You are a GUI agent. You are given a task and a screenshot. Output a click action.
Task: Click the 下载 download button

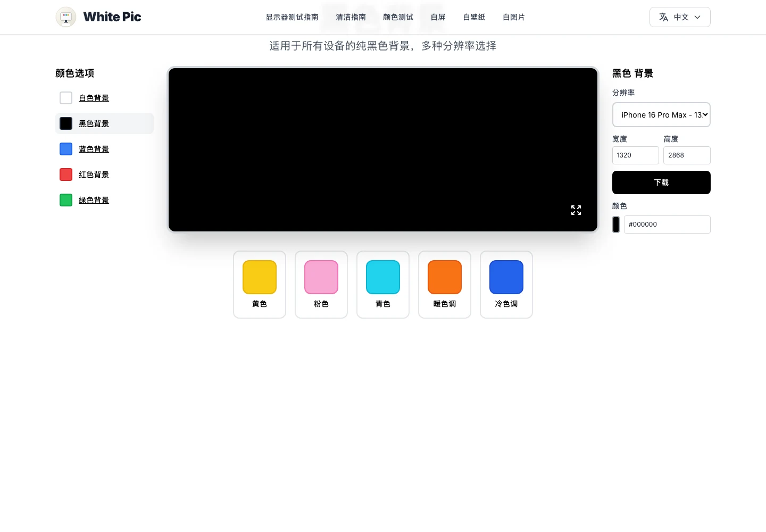coord(661,182)
